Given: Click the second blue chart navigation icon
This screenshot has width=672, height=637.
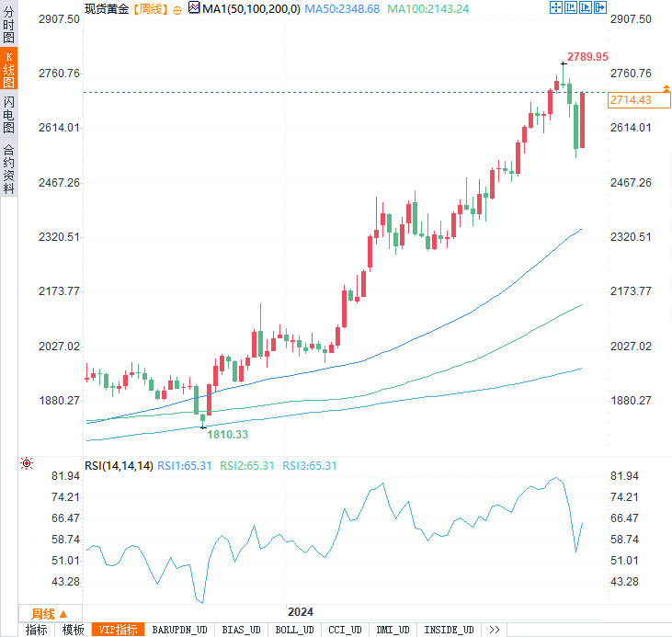Looking at the screenshot, I should (571, 7).
